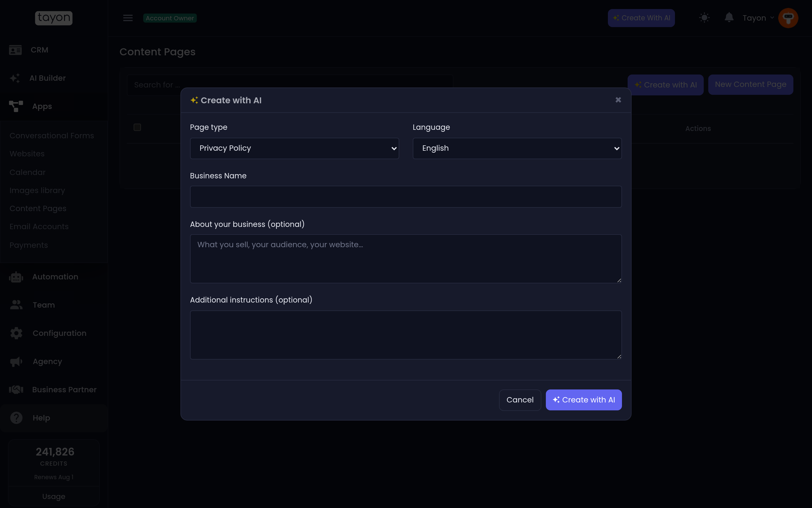Focus the Additional instructions textarea
The height and width of the screenshot is (508, 812).
[406, 335]
